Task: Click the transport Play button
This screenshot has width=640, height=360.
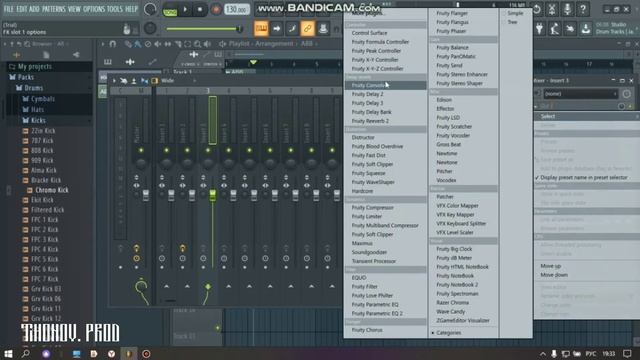Action: tap(185, 9)
